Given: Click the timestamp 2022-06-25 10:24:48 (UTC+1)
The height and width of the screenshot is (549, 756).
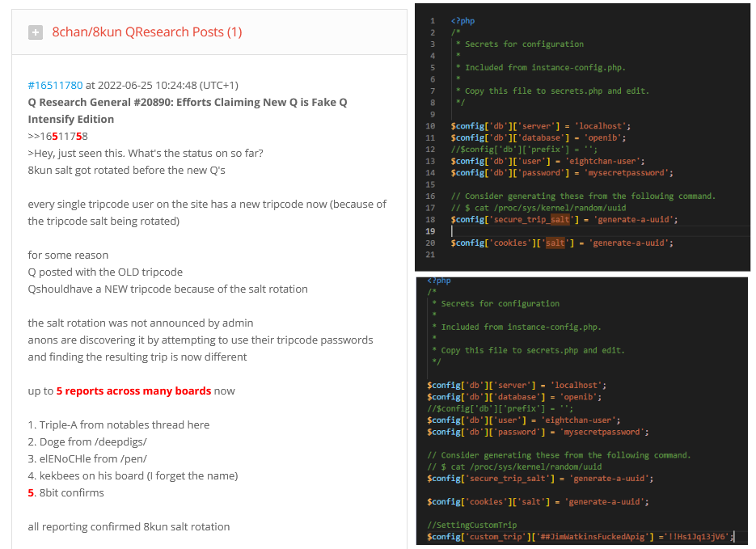Looking at the screenshot, I should [x=168, y=86].
